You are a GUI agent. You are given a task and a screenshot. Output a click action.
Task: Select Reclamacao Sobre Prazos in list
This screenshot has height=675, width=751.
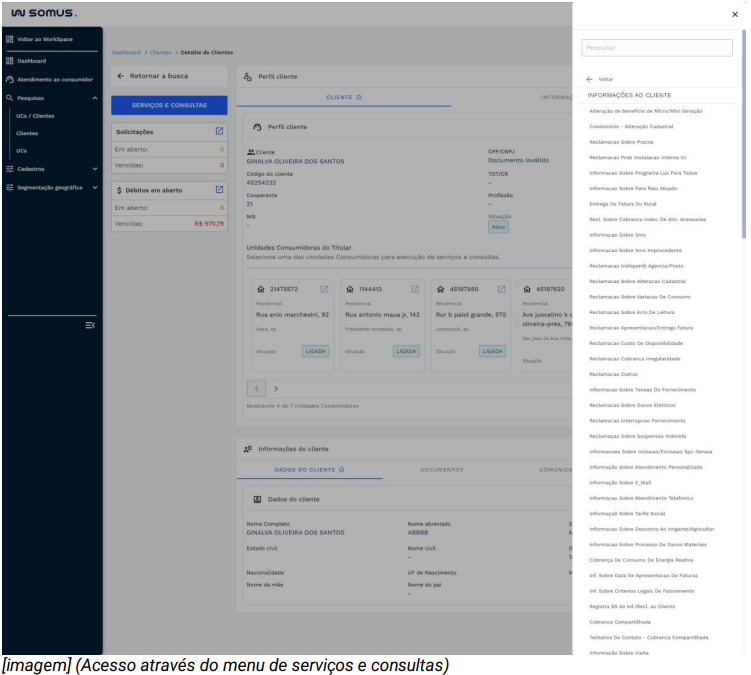pos(621,142)
